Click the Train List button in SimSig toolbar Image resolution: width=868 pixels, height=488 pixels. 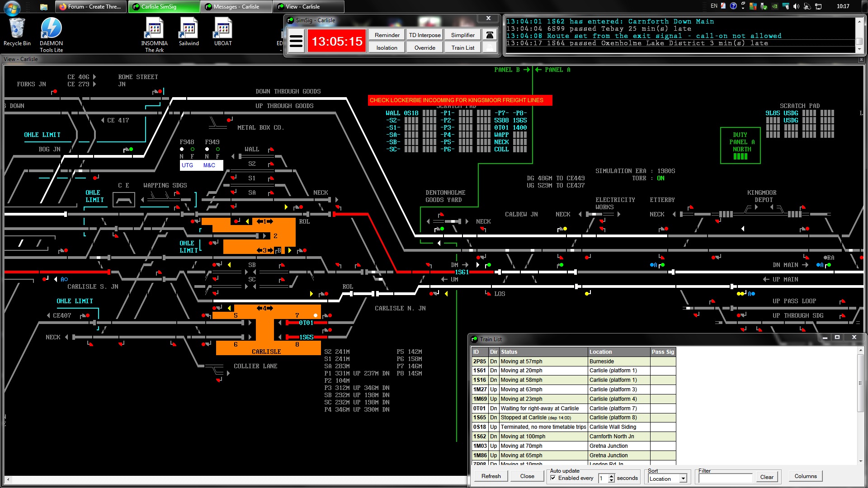tap(462, 47)
